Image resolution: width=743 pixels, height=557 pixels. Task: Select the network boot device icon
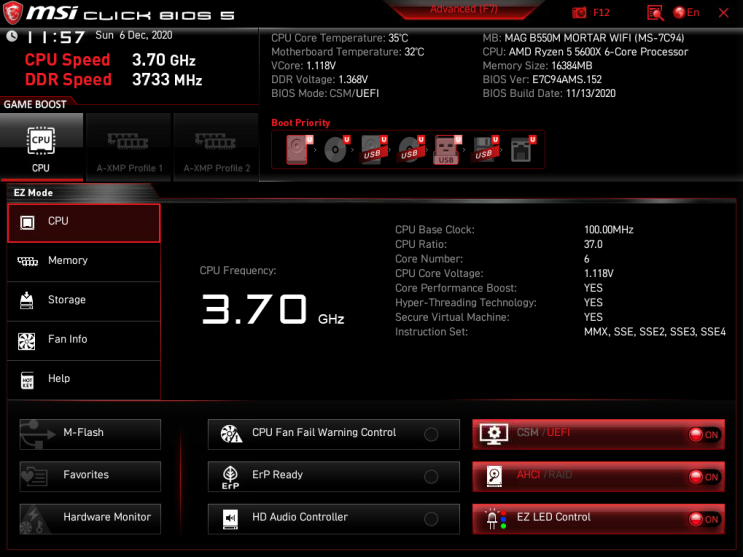coord(523,150)
